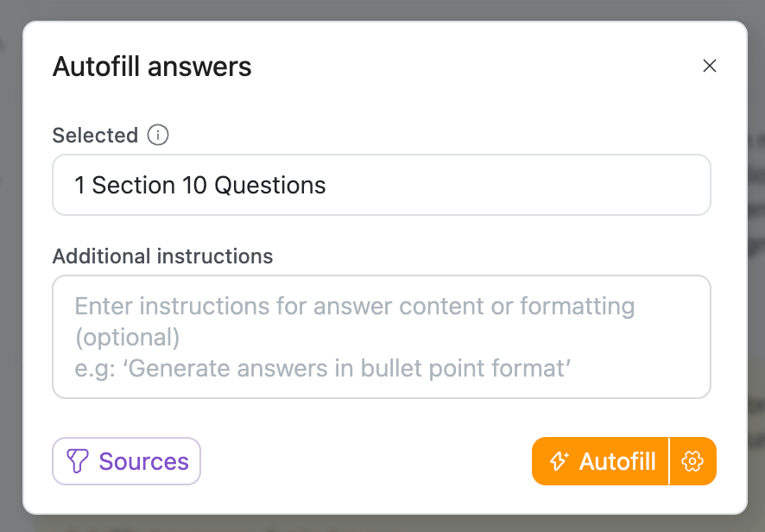Close the Autofill answers dialog

pos(710,66)
